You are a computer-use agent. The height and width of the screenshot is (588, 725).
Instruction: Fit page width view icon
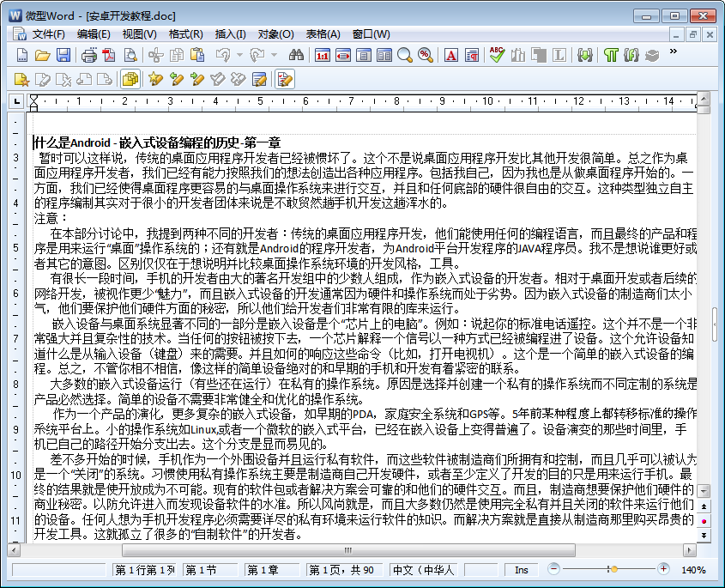pos(343,56)
